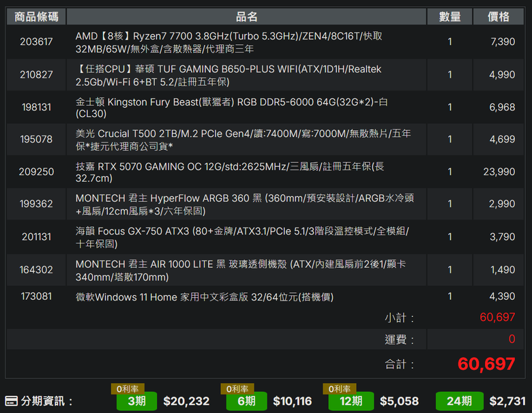Screen dimensions: 532x413
Task: Click product code 195078
Action: (36, 139)
